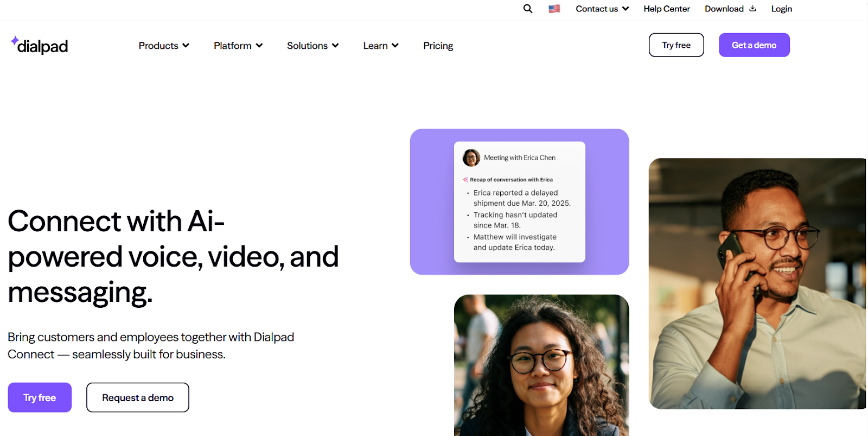The height and width of the screenshot is (436, 868).
Task: Open the Help Center link
Action: (x=667, y=9)
